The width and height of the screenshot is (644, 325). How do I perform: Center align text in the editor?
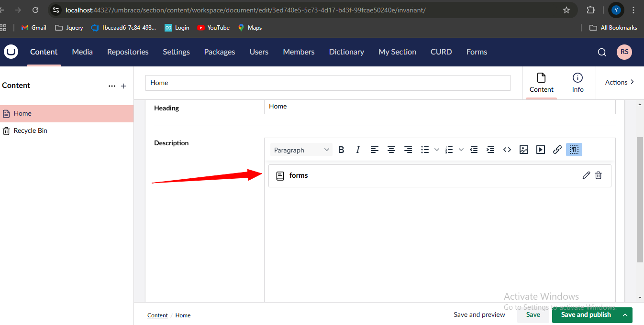(x=391, y=150)
